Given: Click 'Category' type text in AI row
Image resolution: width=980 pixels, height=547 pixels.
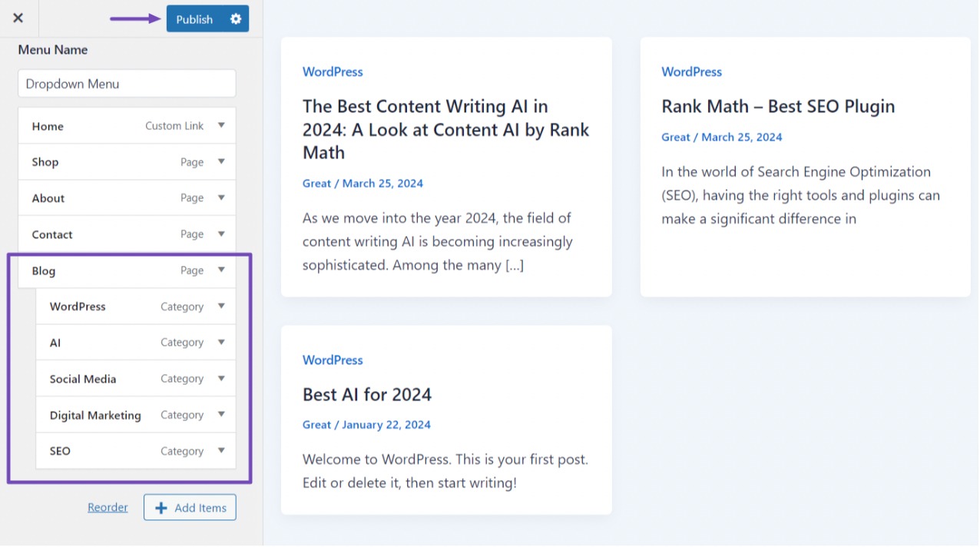Looking at the screenshot, I should [x=182, y=343].
